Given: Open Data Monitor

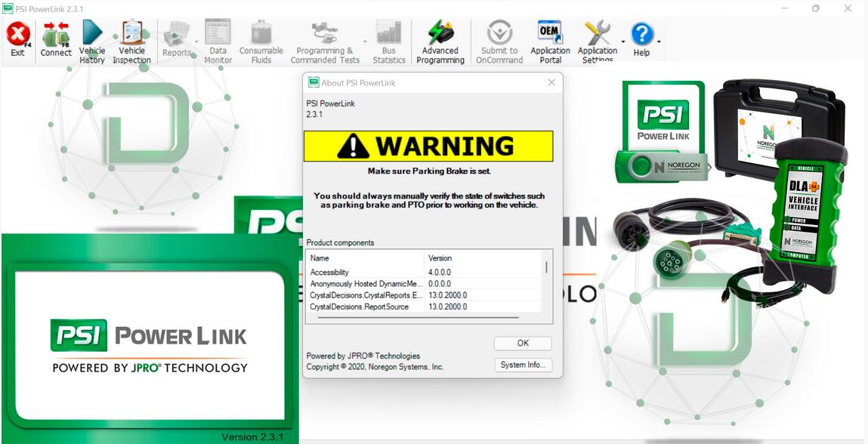Looking at the screenshot, I should click(x=218, y=42).
